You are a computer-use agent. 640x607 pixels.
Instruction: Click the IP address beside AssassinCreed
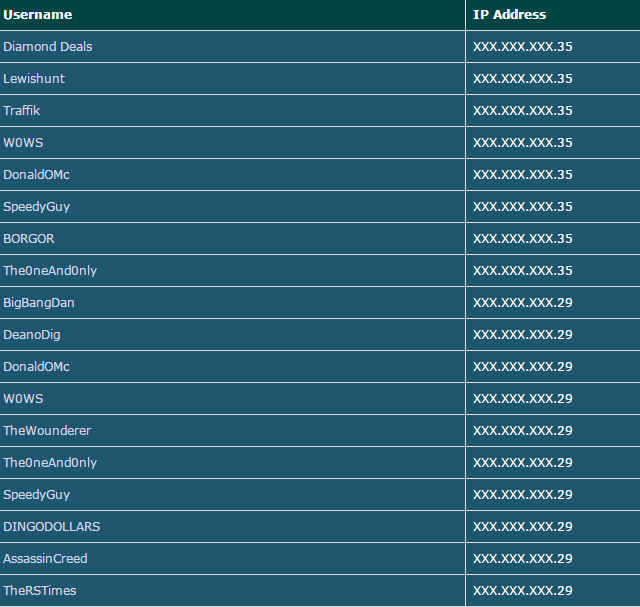click(523, 558)
